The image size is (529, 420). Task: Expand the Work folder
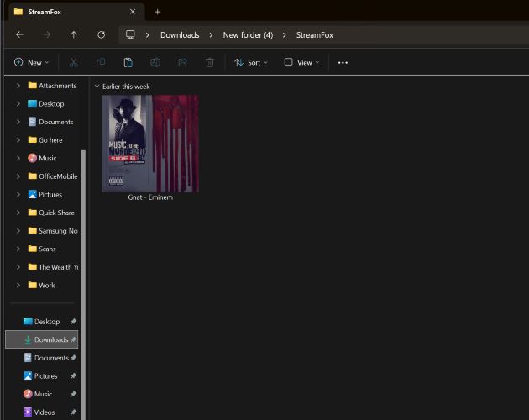click(18, 286)
